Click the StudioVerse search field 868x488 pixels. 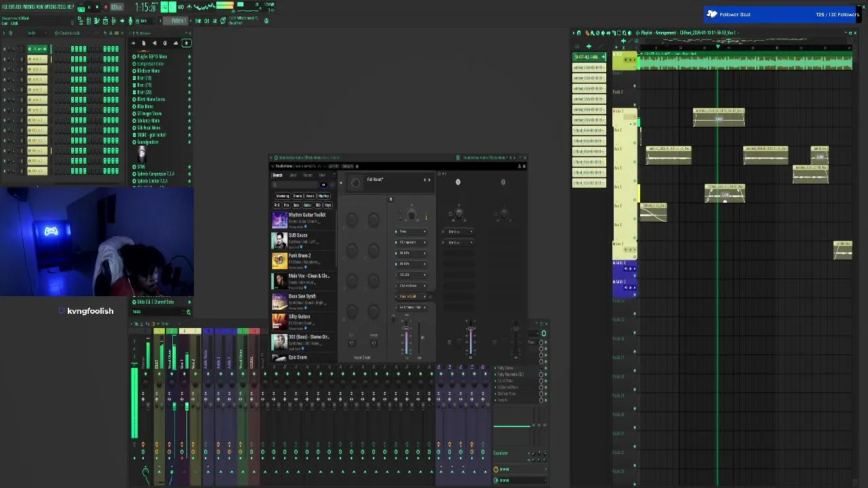click(x=295, y=184)
